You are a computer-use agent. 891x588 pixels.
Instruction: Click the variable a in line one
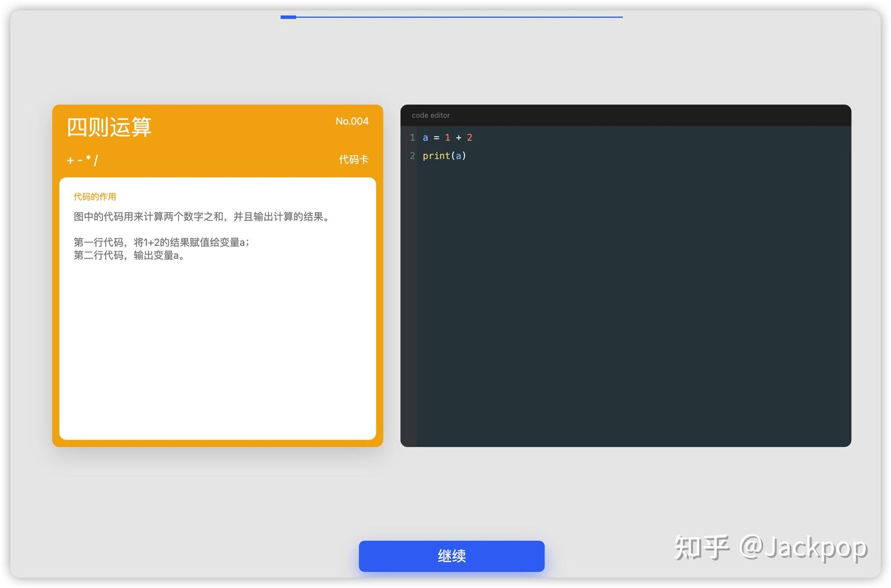(425, 137)
